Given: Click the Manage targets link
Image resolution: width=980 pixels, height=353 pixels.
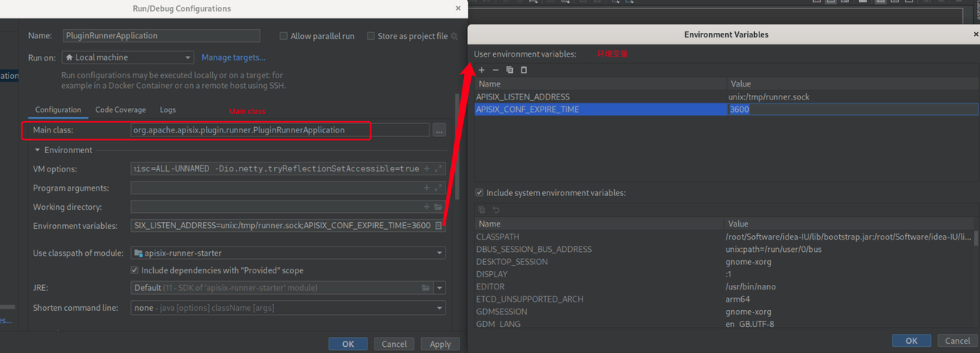Looking at the screenshot, I should pos(234,57).
